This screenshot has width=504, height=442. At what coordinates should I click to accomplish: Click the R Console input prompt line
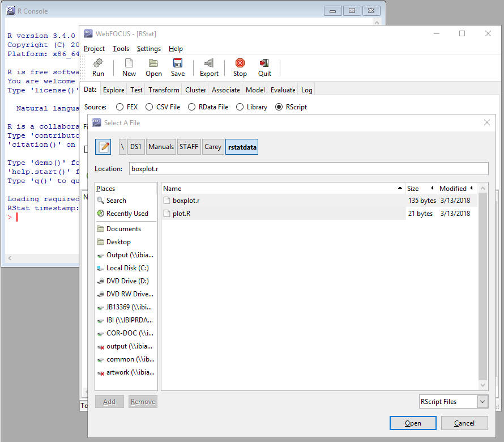point(42,218)
